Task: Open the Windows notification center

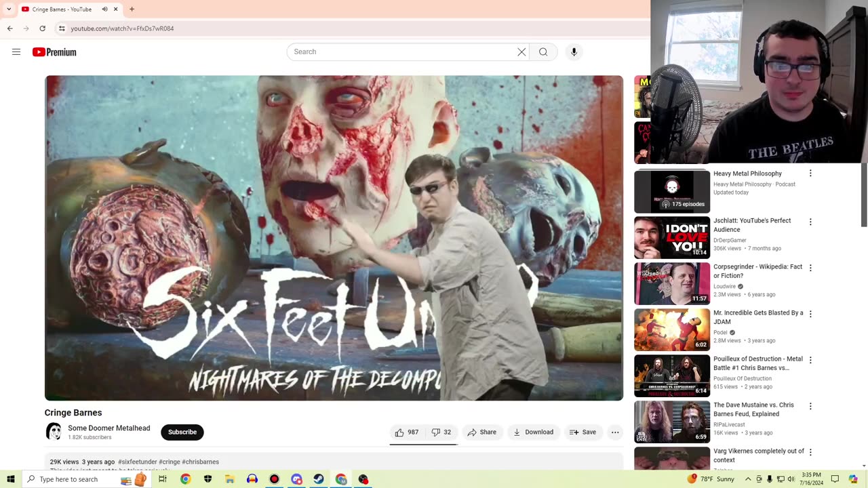Action: (x=835, y=479)
